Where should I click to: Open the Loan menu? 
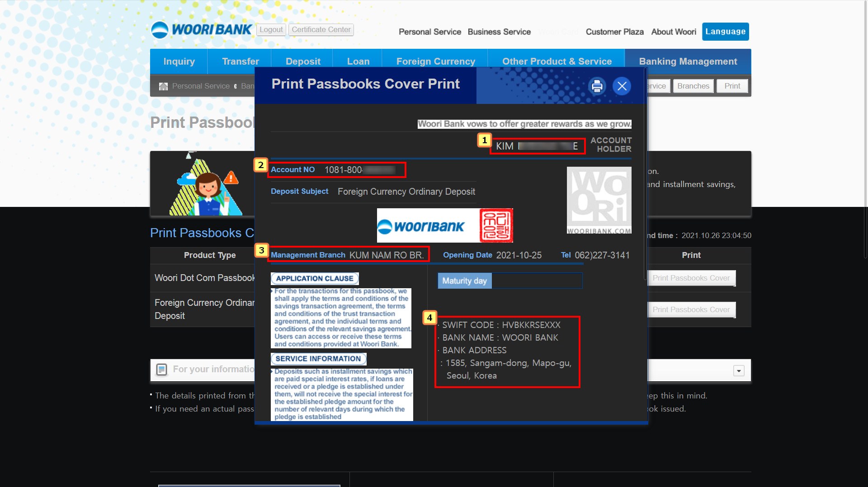pyautogui.click(x=358, y=61)
